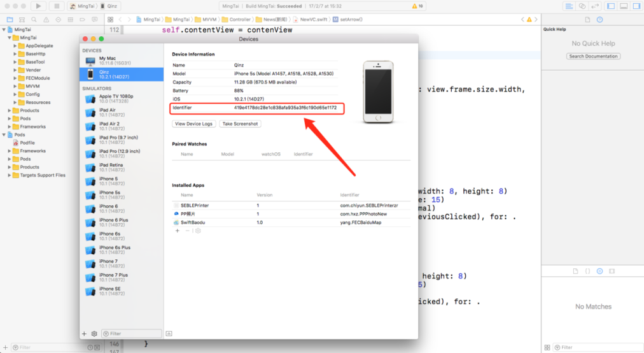Click the Quick Help inspector icon
Screen dimensions: 644x353
[599, 19]
